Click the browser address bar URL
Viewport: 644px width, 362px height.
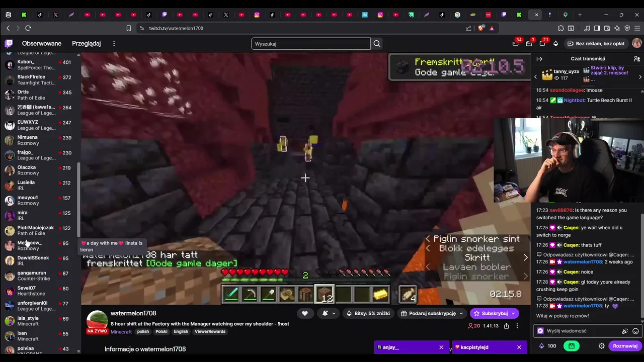176,28
